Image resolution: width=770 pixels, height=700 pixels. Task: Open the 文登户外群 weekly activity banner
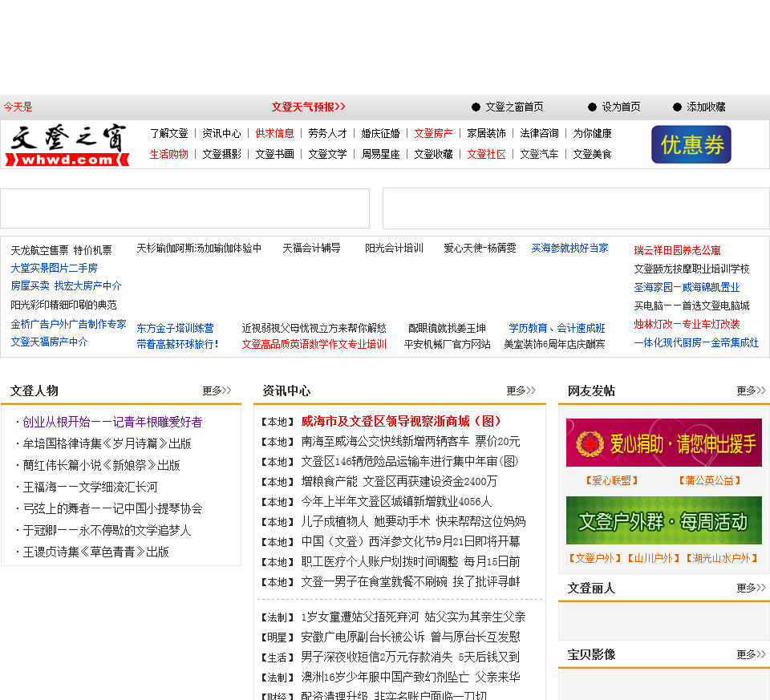663,520
